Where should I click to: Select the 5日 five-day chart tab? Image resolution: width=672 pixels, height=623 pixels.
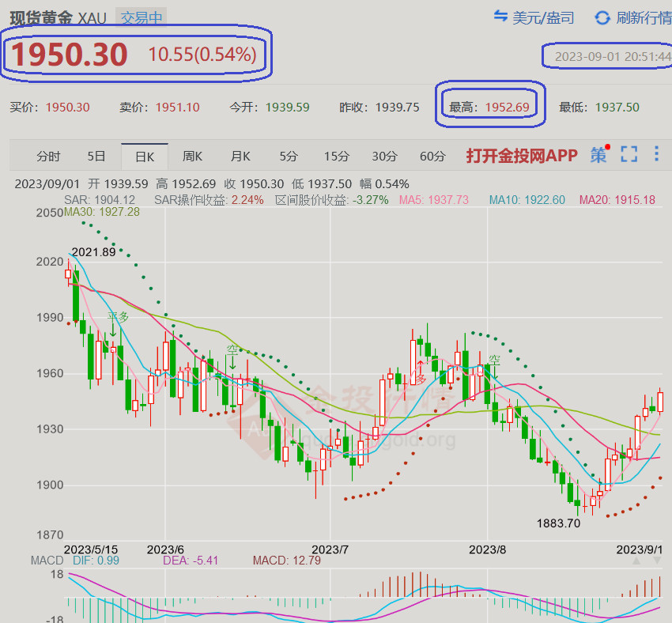(x=96, y=157)
